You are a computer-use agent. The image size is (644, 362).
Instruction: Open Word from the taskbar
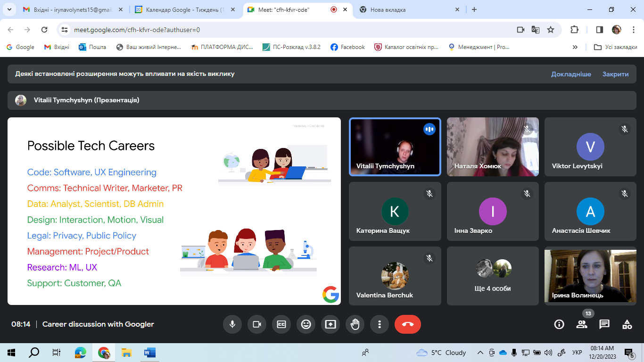coord(149,353)
